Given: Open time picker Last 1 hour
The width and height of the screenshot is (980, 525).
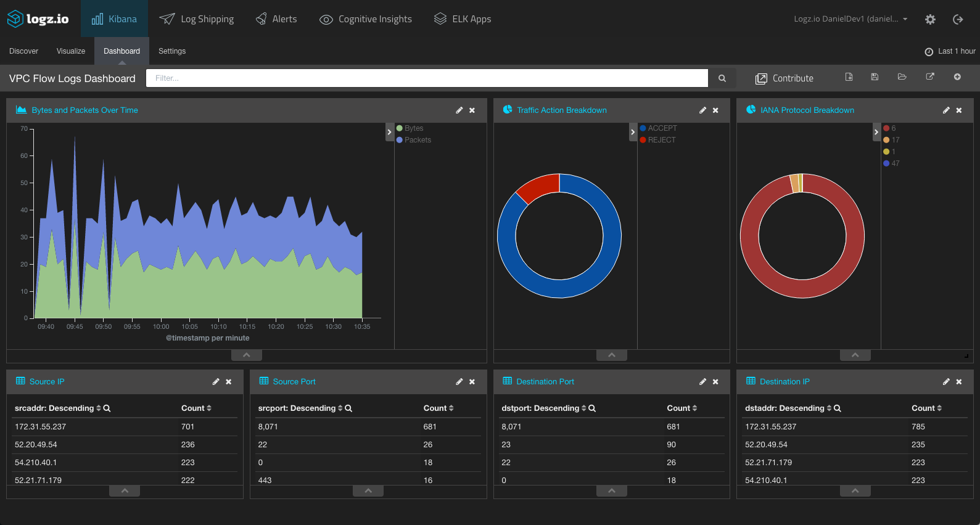Looking at the screenshot, I should click(x=950, y=51).
